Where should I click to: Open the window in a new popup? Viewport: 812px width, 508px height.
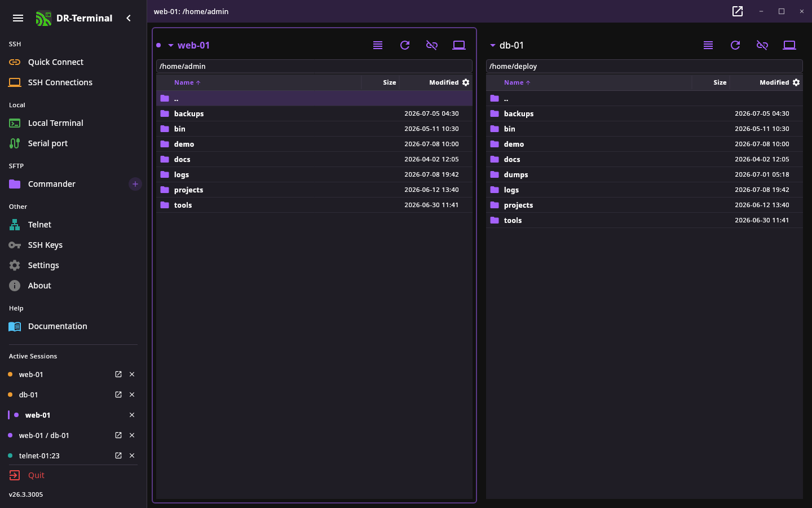coord(738,11)
